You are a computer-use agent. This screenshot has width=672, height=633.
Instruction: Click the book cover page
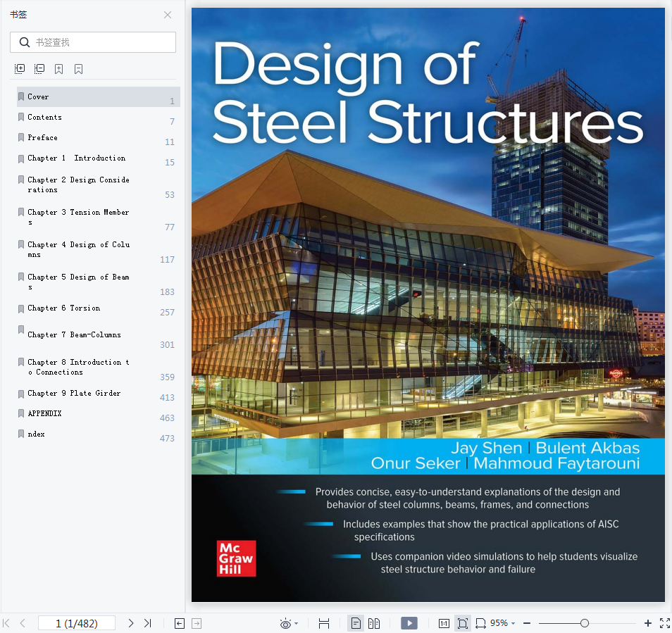[428, 305]
